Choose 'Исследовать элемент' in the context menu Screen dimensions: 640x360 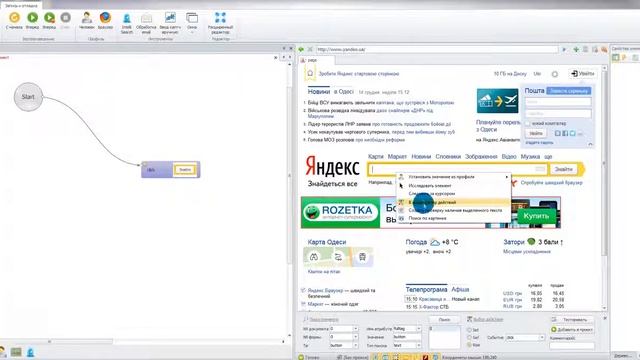430,186
